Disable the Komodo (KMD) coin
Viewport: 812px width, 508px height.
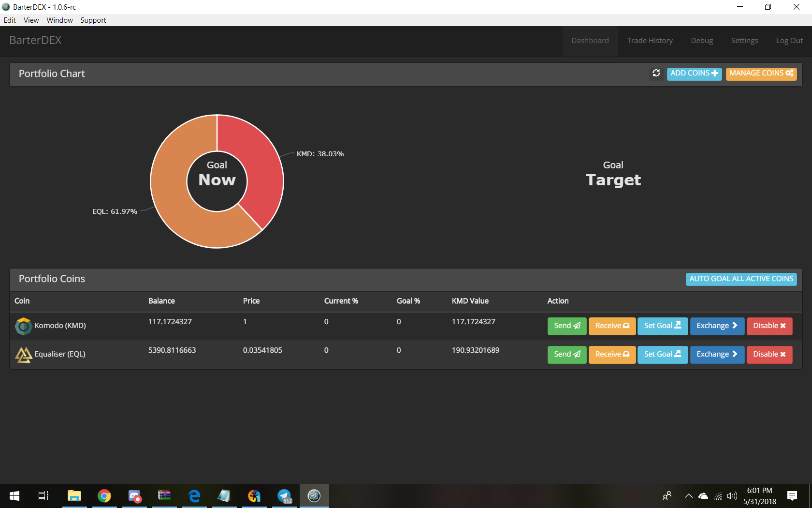pyautogui.click(x=769, y=326)
